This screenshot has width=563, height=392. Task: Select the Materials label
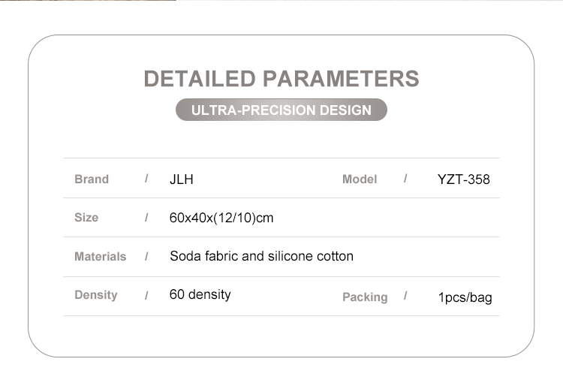pyautogui.click(x=100, y=257)
